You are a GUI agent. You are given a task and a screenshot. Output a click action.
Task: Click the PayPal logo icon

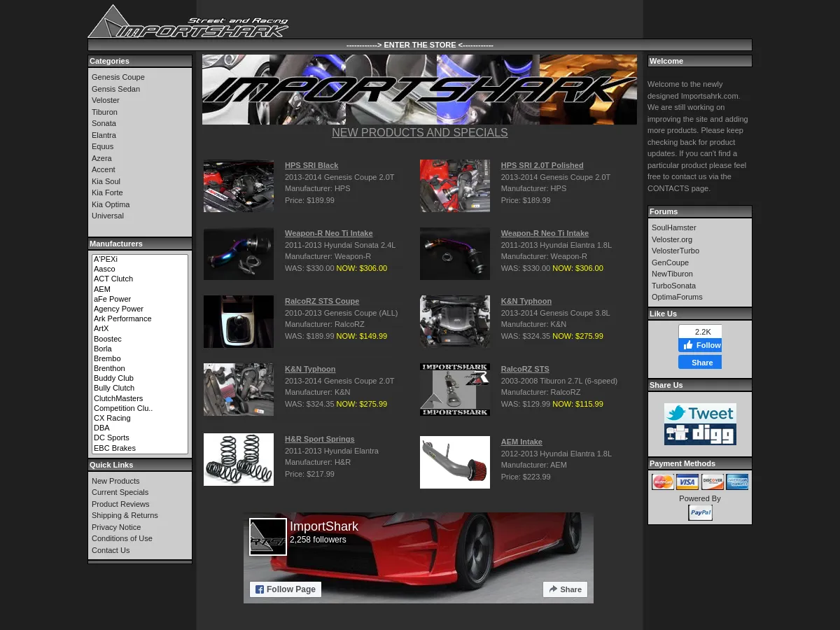tap(700, 512)
